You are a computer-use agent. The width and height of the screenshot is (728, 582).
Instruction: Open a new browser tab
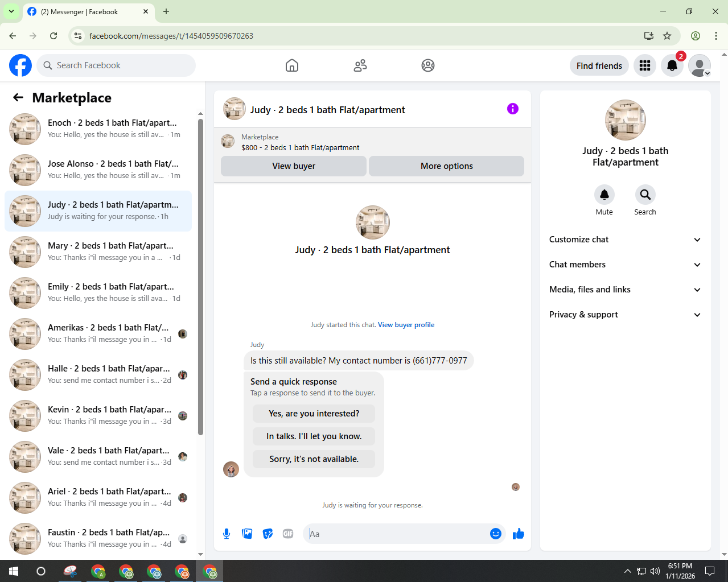[x=166, y=11]
